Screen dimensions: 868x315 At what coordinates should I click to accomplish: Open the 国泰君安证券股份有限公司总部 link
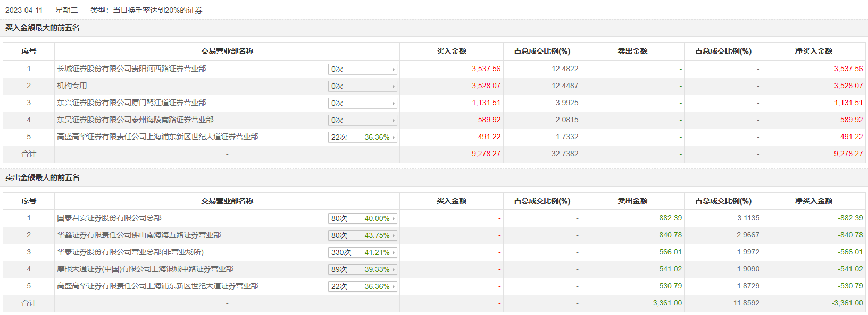(109, 218)
